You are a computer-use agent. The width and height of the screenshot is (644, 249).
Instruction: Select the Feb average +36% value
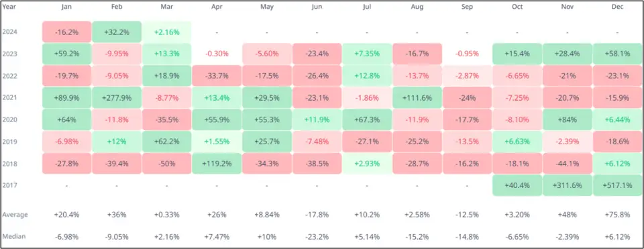pyautogui.click(x=117, y=215)
